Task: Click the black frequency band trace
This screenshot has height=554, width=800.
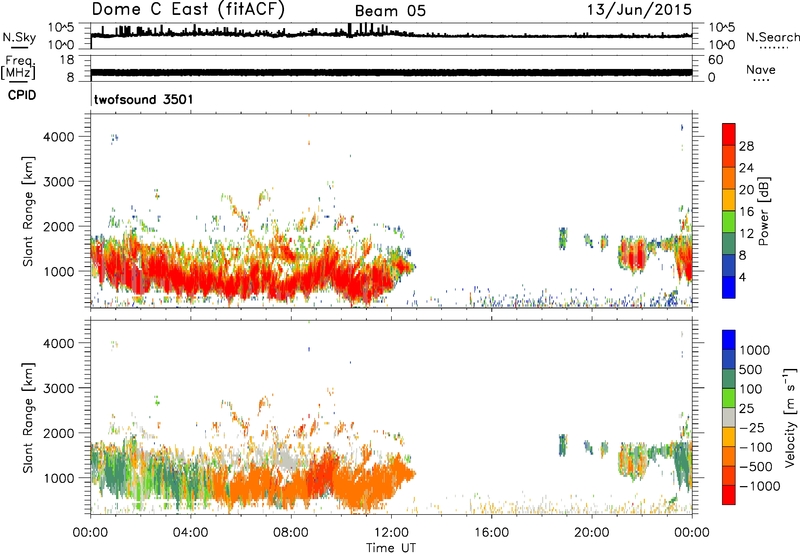Action: point(391,72)
